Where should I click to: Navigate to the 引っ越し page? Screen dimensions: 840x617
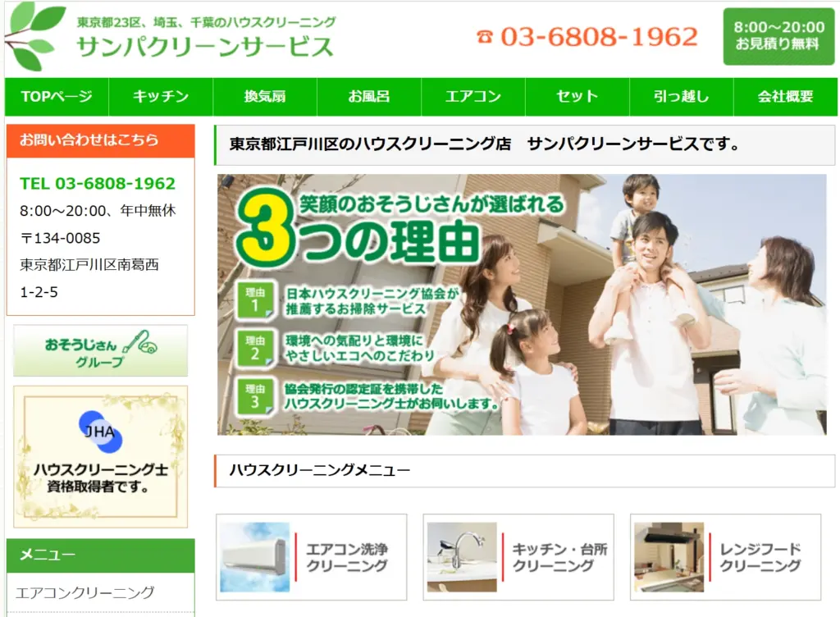[681, 97]
